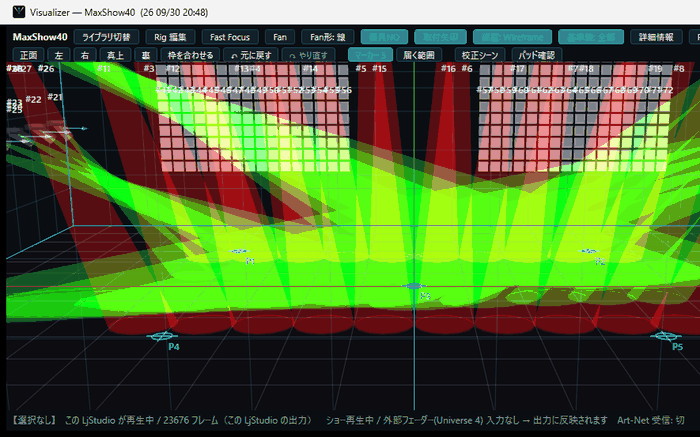This screenshot has height=437, width=700.
Task: Select fixture label #21
Action: click(x=55, y=97)
